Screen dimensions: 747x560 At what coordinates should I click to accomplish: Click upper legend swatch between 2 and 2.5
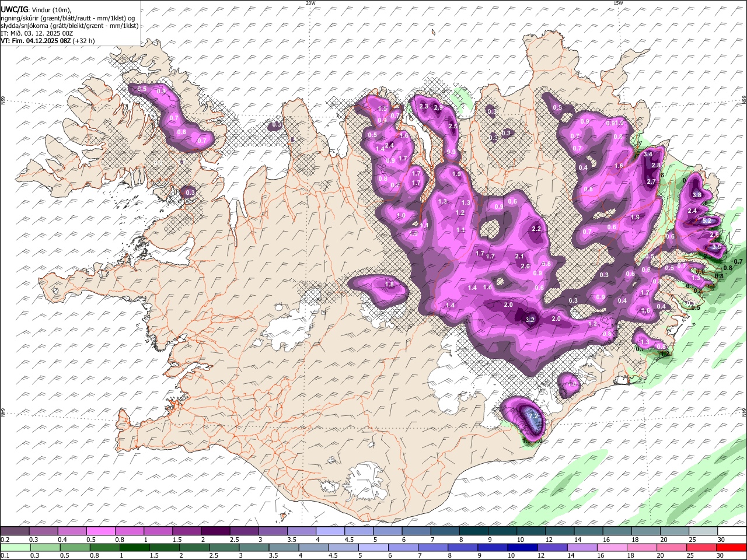pyautogui.click(x=215, y=531)
